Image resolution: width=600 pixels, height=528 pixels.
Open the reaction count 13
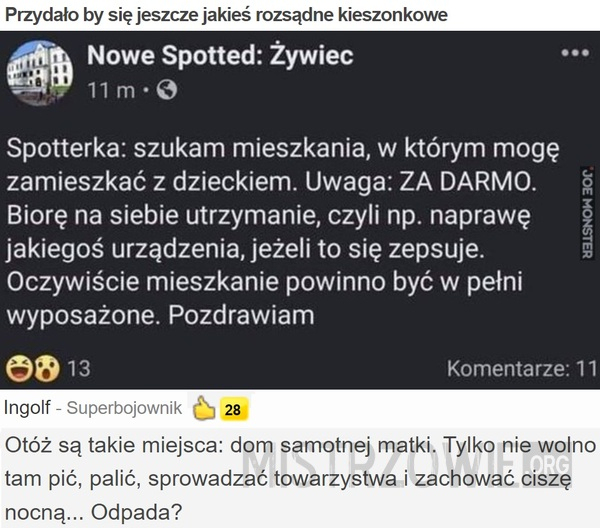(x=79, y=368)
